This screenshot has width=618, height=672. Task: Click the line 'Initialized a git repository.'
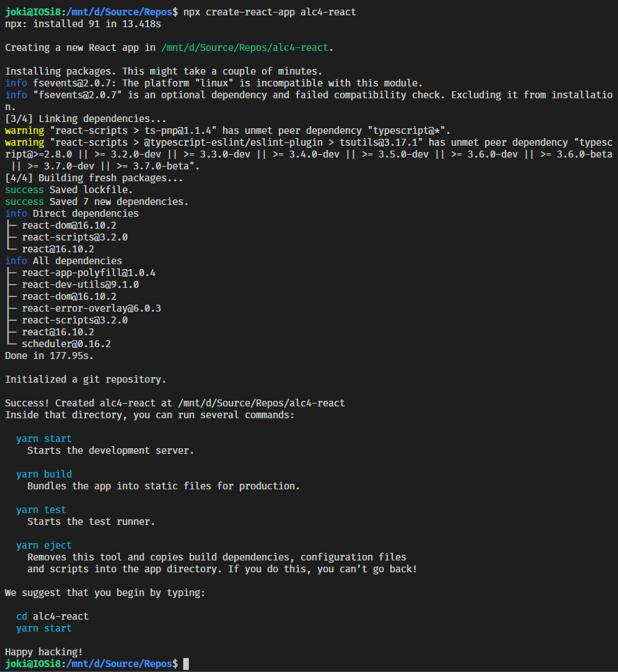coord(86,380)
